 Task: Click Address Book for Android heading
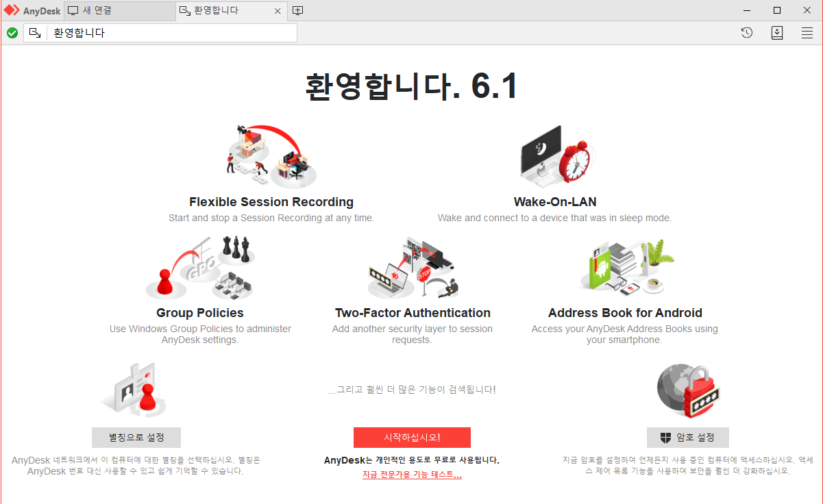625,313
